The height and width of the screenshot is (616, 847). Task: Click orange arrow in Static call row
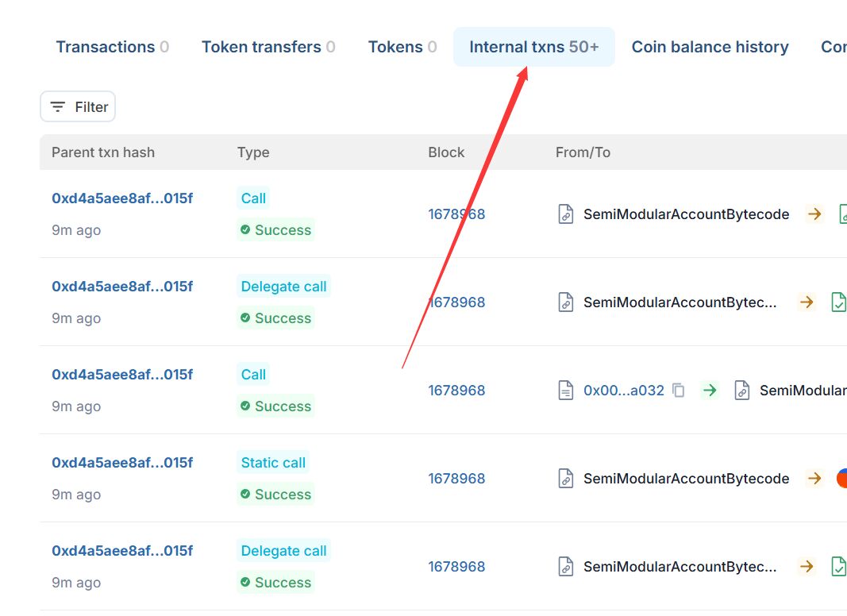click(814, 479)
